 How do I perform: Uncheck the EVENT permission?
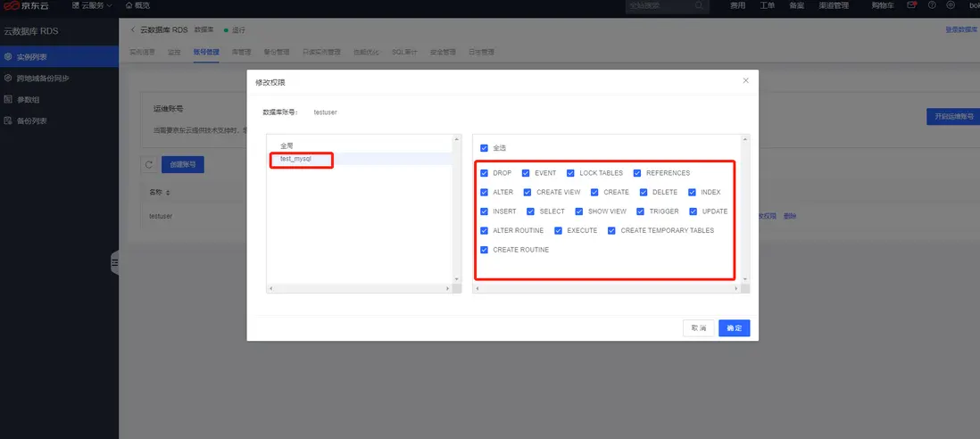point(526,173)
